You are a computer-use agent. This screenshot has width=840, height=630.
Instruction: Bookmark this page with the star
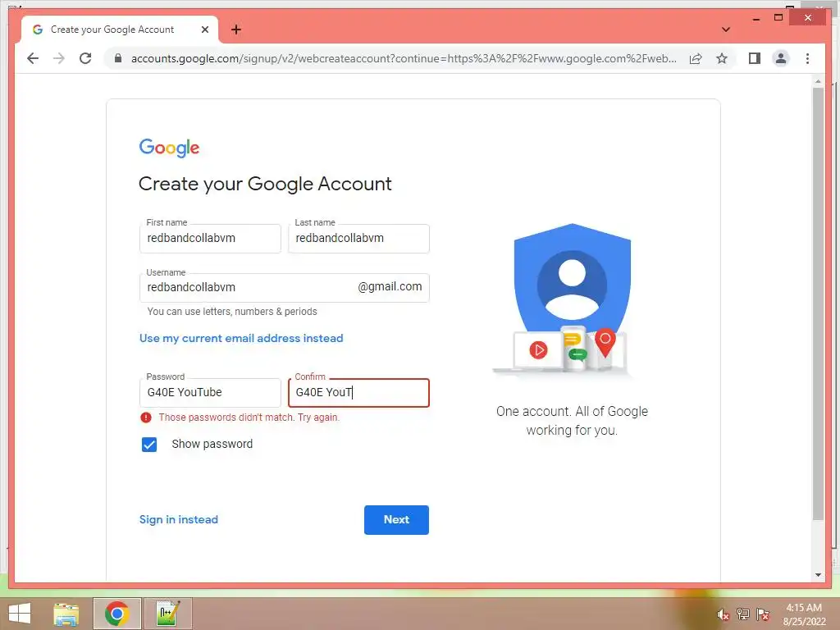tap(722, 58)
